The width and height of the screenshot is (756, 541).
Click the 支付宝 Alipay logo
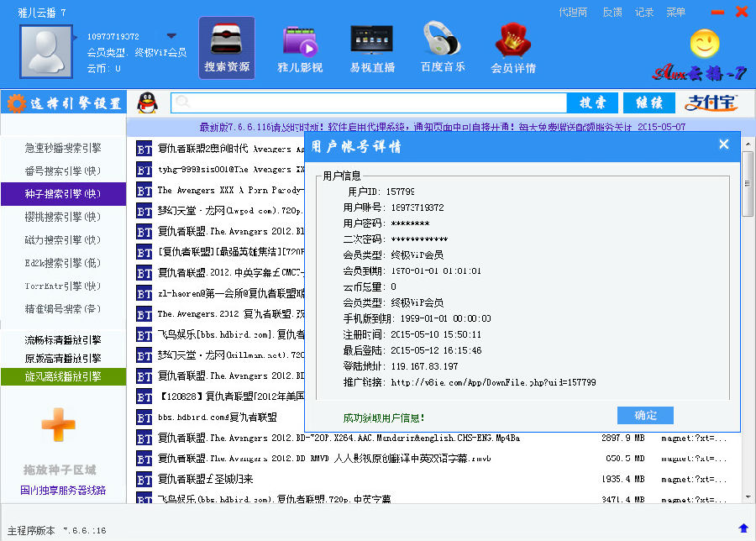pos(711,102)
